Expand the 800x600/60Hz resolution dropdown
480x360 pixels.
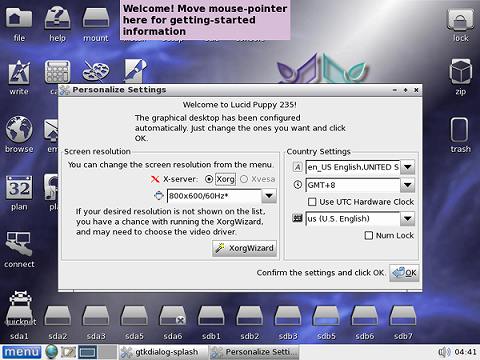(269, 196)
